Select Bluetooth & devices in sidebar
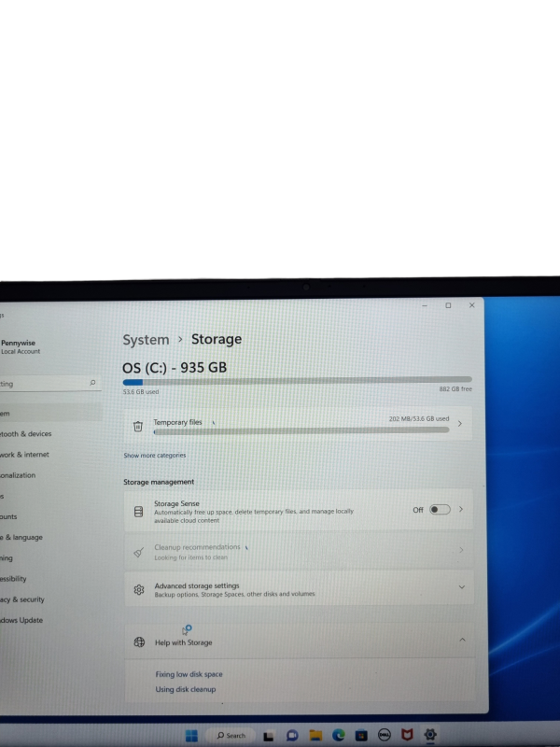 [26, 434]
